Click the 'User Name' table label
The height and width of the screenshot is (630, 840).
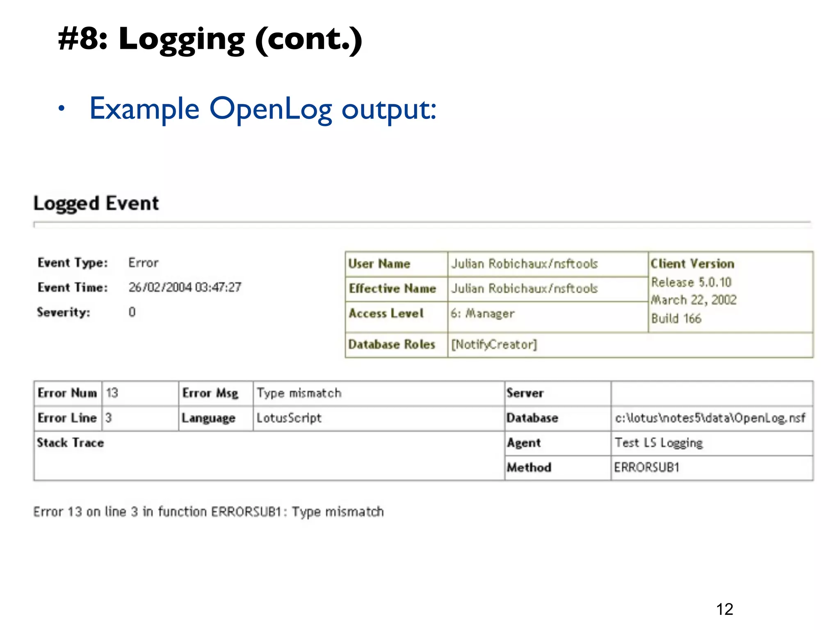click(x=379, y=264)
